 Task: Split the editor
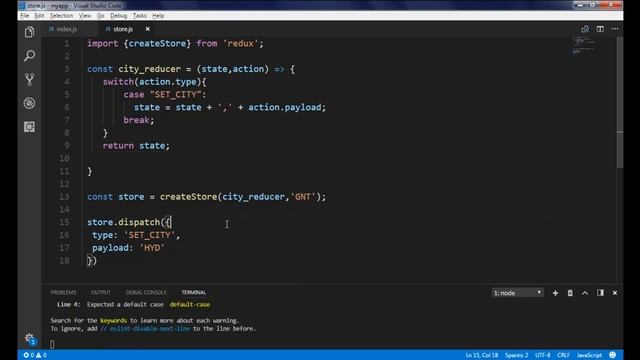600,29
